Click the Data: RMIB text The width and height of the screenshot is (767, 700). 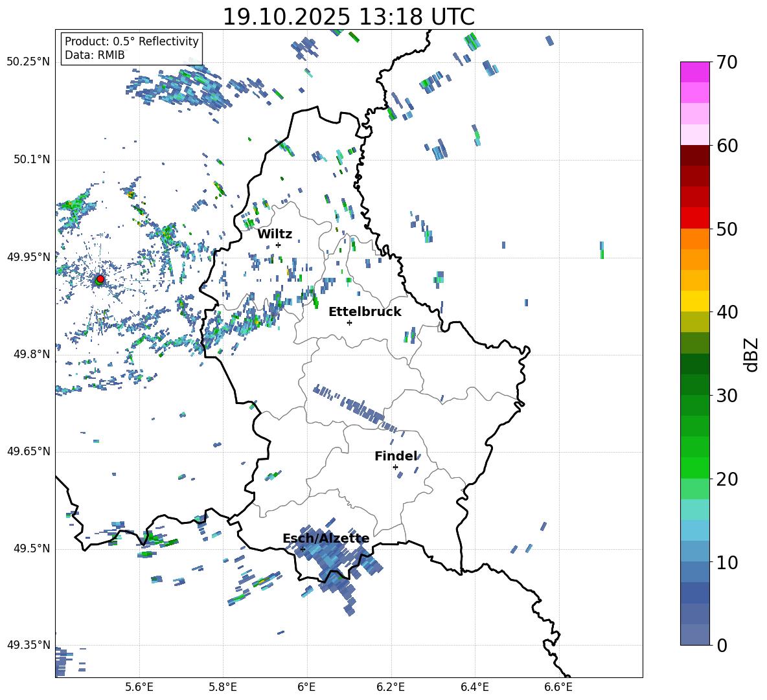[95, 55]
